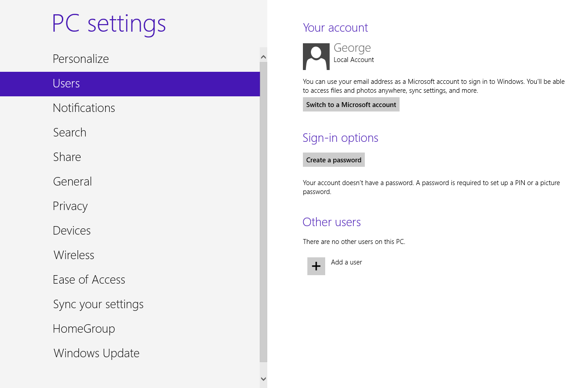Open the Share settings category
588x388 pixels.
(x=130, y=157)
